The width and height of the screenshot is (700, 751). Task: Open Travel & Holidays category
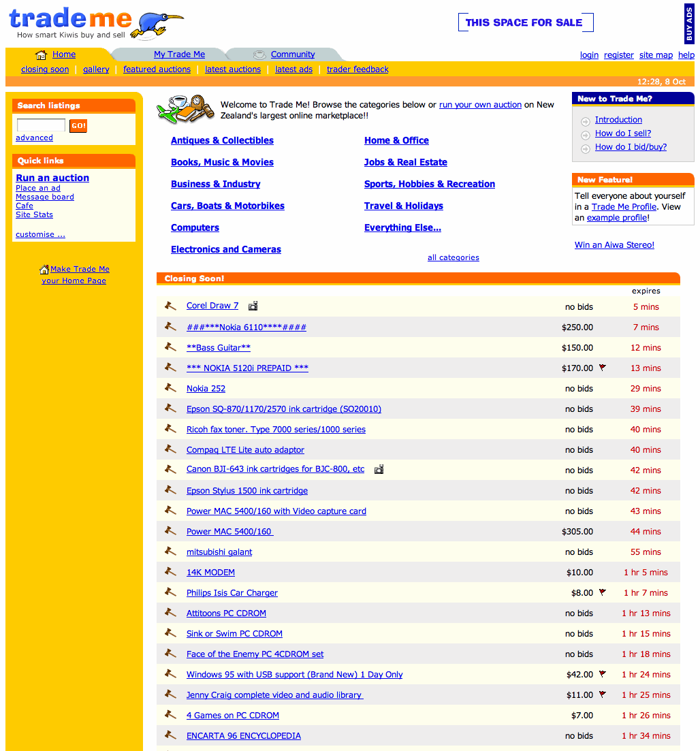(403, 206)
